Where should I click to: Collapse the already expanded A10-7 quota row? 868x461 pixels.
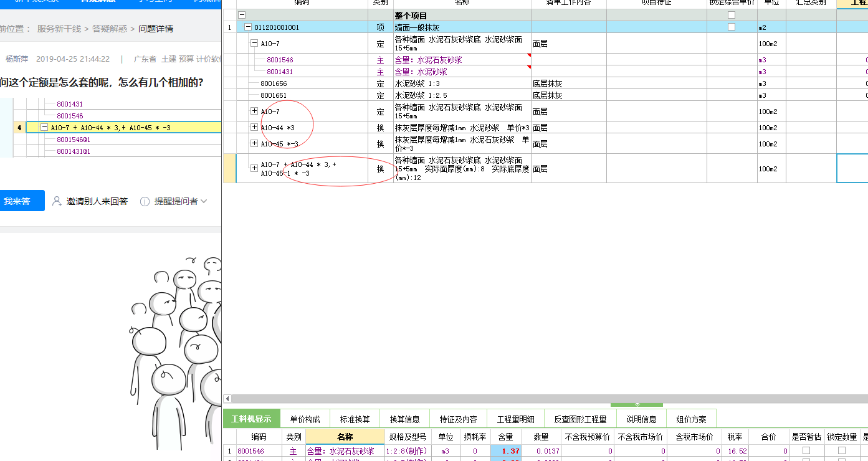coord(254,43)
